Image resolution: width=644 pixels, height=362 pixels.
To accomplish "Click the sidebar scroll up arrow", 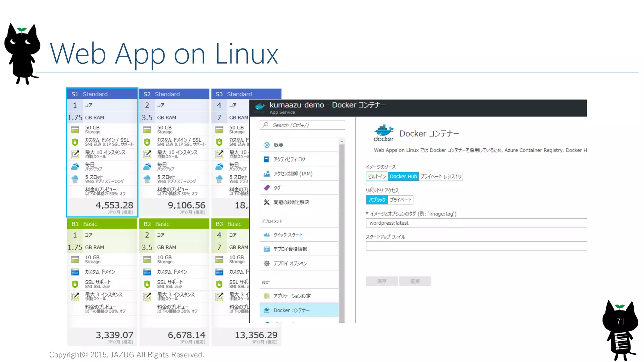I will tap(342, 142).
